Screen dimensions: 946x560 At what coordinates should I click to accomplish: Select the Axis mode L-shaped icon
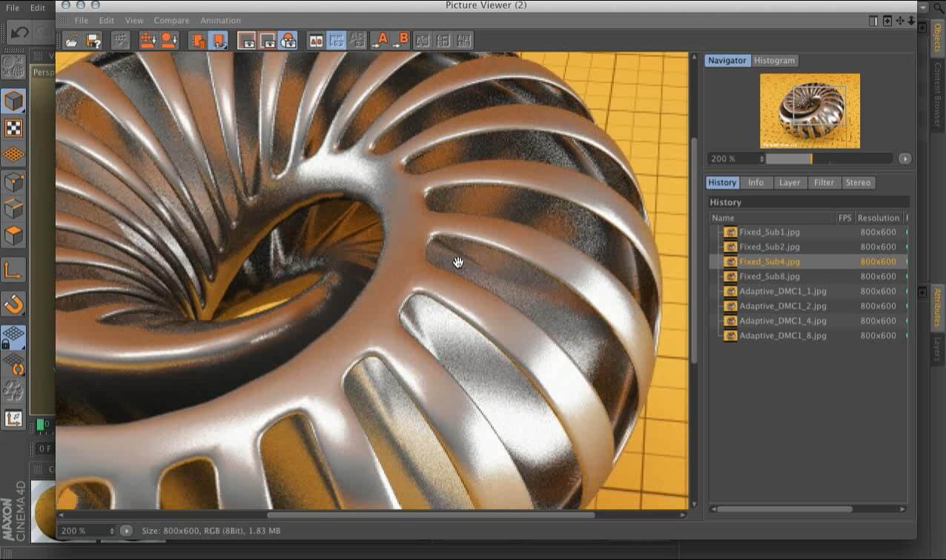pos(13,270)
